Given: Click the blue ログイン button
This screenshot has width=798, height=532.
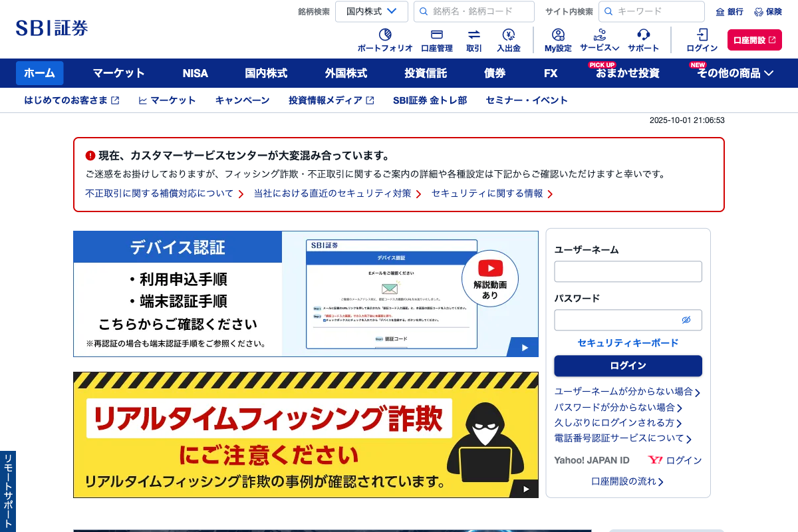Looking at the screenshot, I should (x=628, y=366).
